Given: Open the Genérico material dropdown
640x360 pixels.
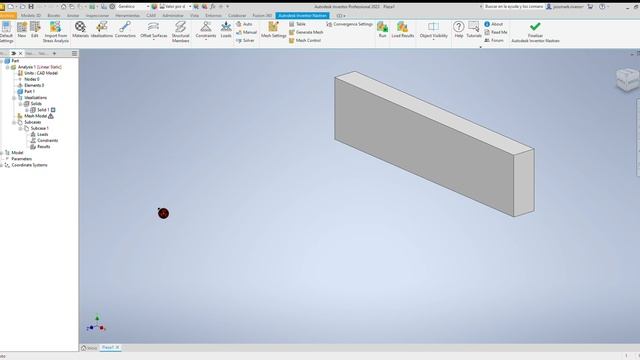Looking at the screenshot, I should coord(134,7).
